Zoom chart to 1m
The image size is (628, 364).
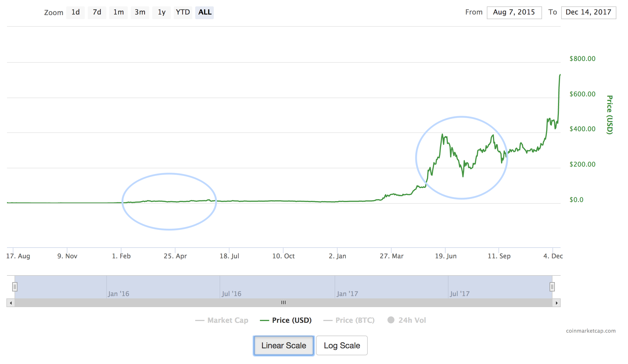click(119, 12)
